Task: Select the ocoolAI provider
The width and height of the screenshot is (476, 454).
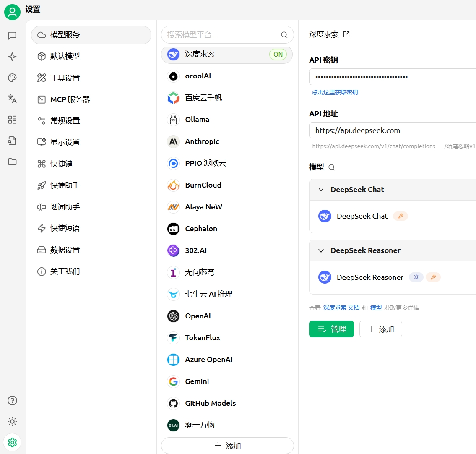Action: (x=227, y=76)
